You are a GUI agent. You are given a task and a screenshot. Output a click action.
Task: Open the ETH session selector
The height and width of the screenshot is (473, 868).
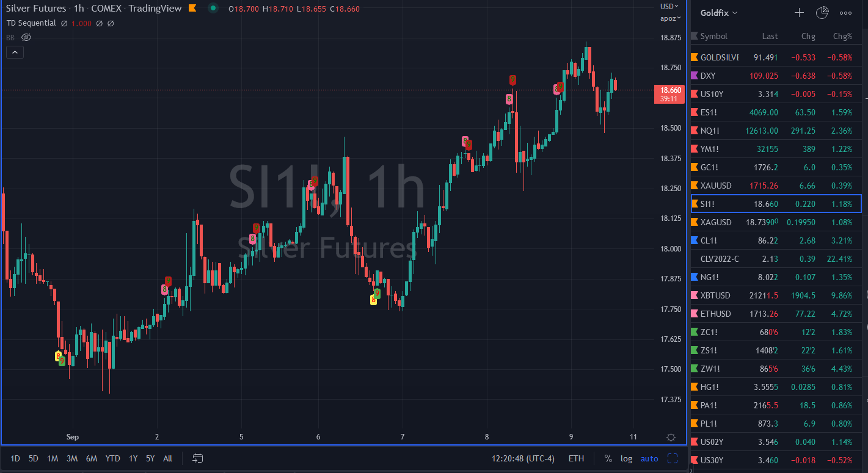[575, 458]
